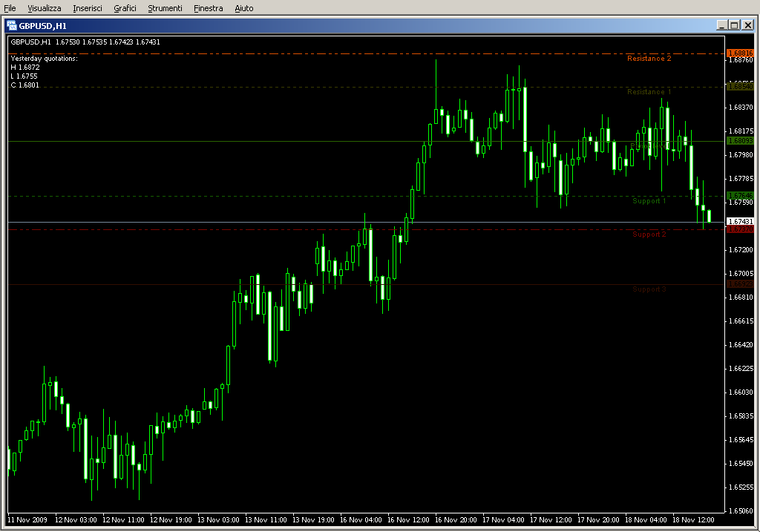Minimize the GBPUSD,H1 chart window

pyautogui.click(x=721, y=25)
